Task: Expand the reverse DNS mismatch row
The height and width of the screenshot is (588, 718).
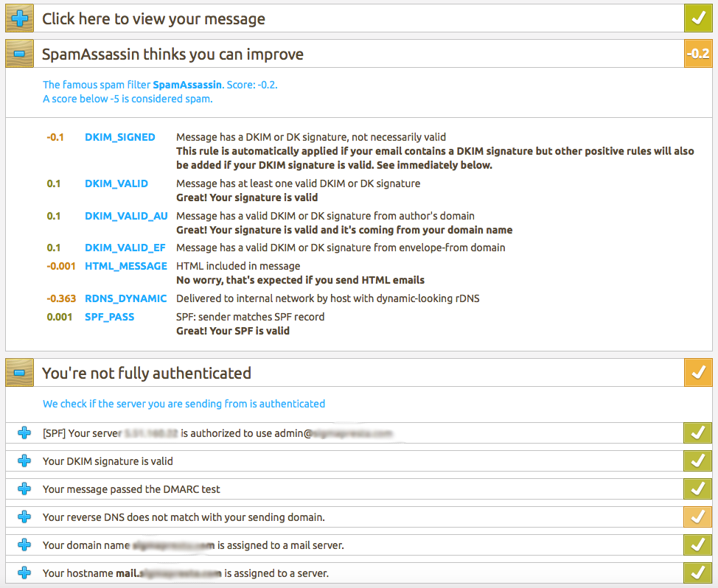Action: 24,517
